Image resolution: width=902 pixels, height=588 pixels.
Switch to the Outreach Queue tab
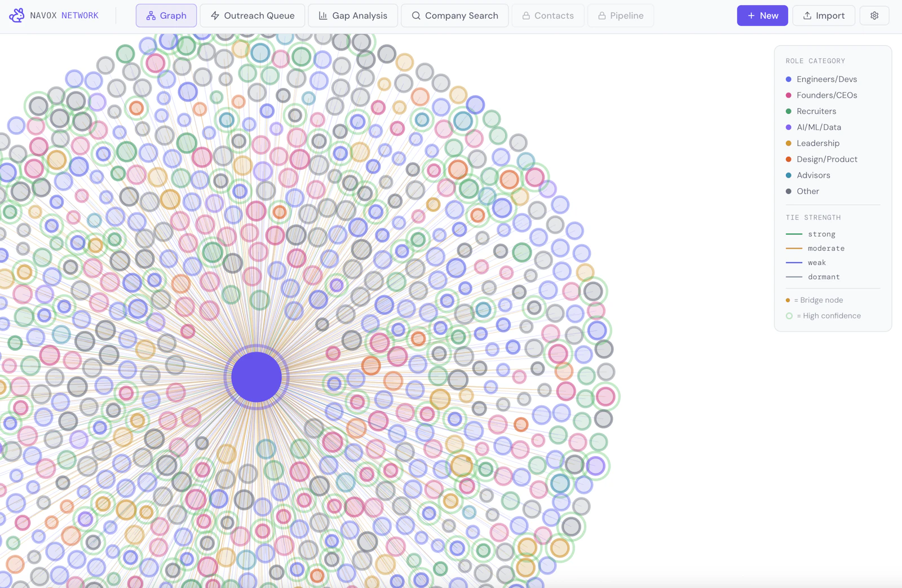pyautogui.click(x=253, y=16)
